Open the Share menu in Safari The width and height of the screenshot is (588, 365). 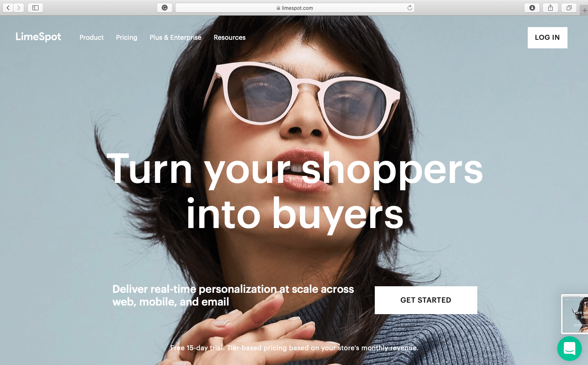click(x=551, y=8)
